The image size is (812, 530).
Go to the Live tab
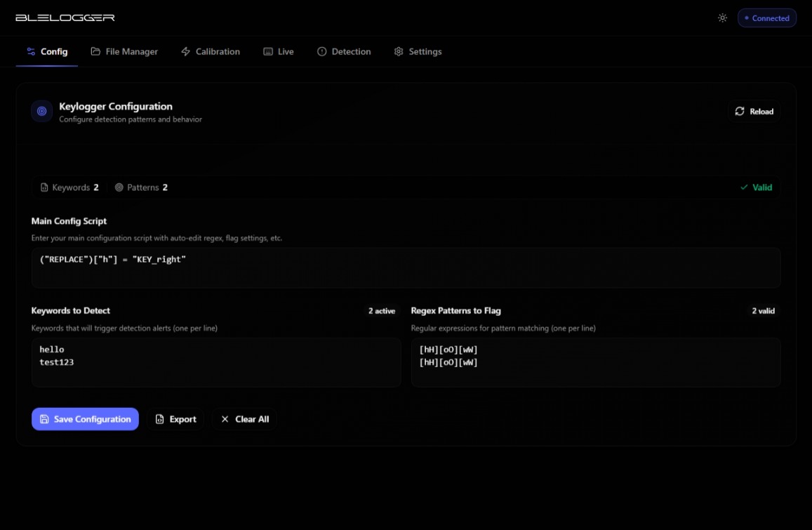pos(279,52)
